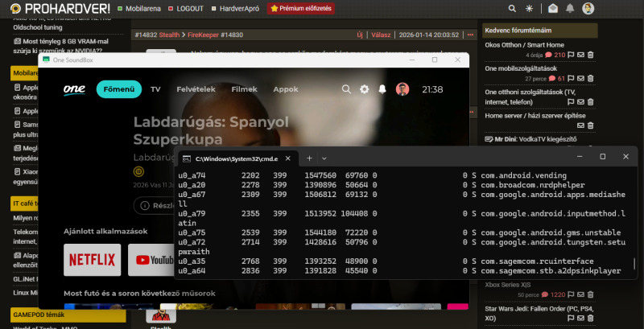This screenshot has width=644, height=329.
Task: Open Stealth user link in post header
Action: (169, 35)
